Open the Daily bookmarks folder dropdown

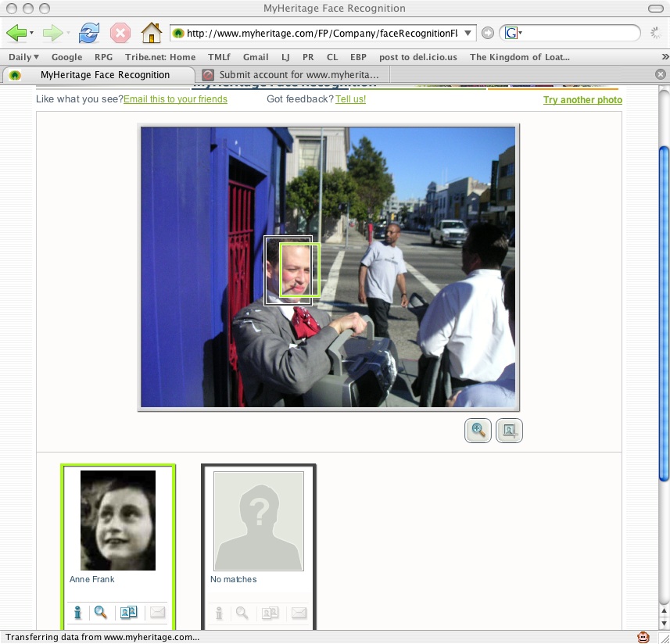tap(23, 57)
